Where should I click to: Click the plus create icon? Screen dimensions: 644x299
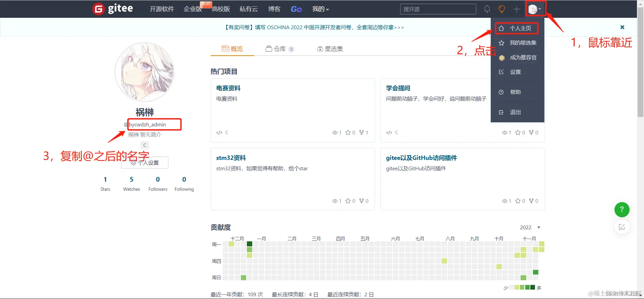[517, 9]
